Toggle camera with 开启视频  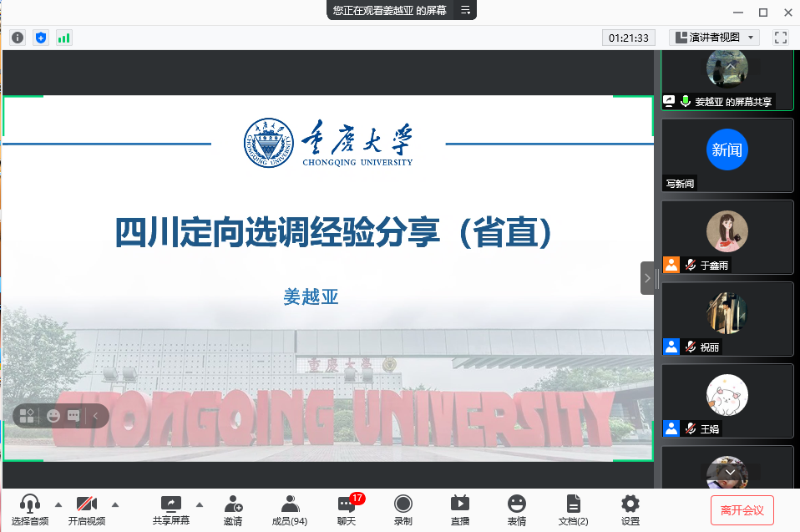[x=87, y=509]
